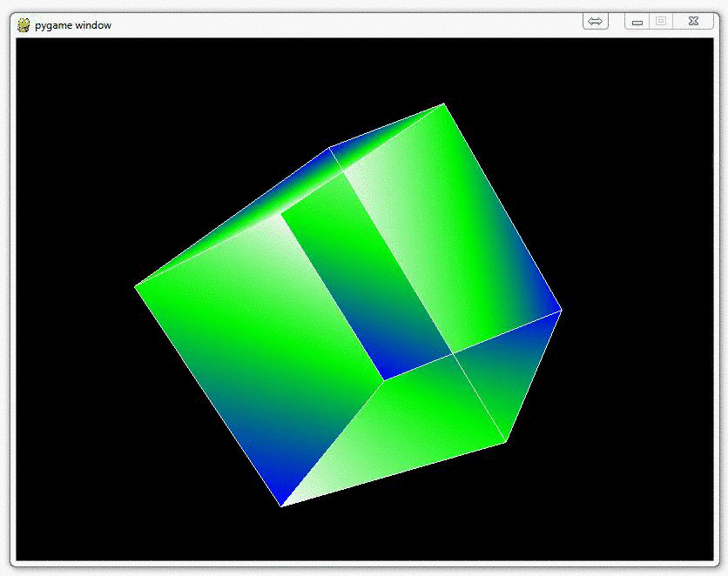Click the greyed-out maximize button

[661, 22]
